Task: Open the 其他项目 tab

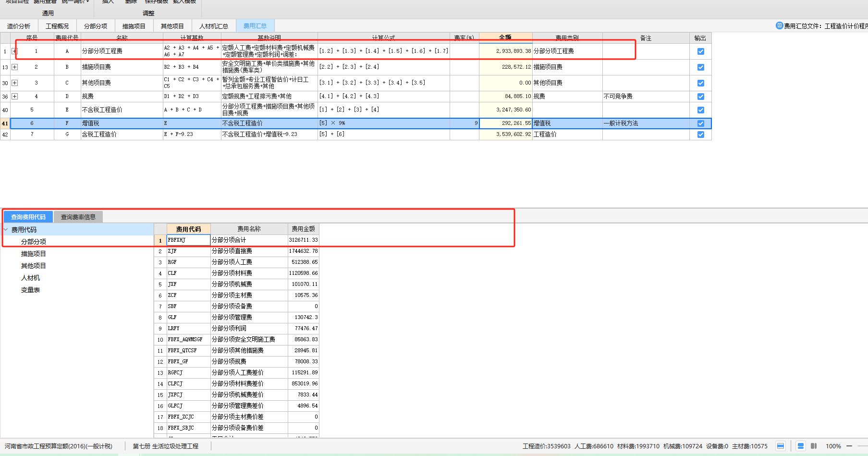Action: (x=172, y=26)
